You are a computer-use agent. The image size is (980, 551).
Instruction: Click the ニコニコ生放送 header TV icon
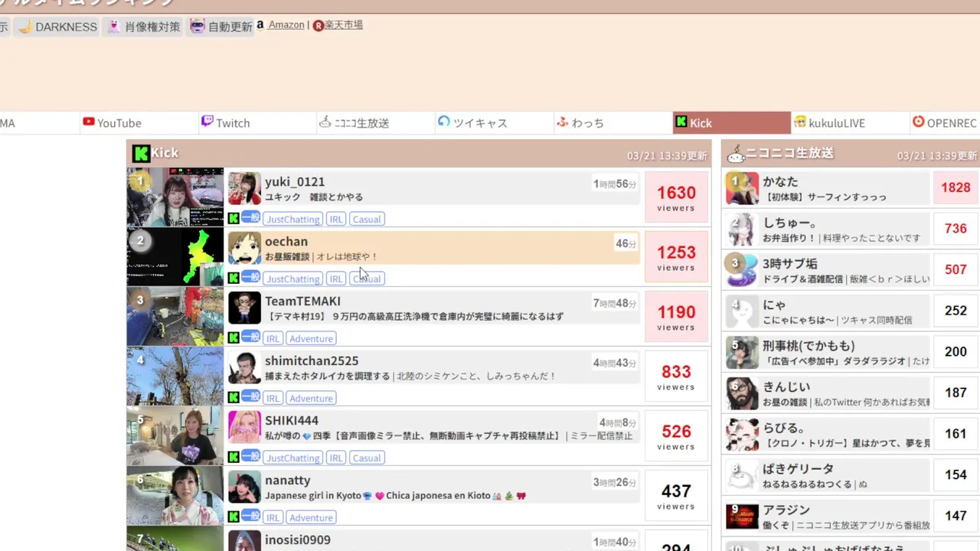736,155
